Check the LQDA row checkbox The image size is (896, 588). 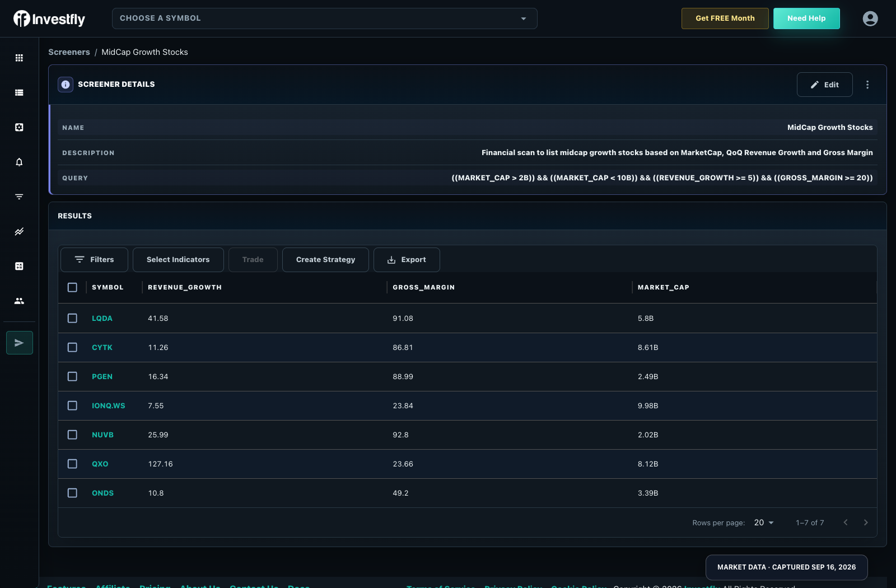coord(72,318)
